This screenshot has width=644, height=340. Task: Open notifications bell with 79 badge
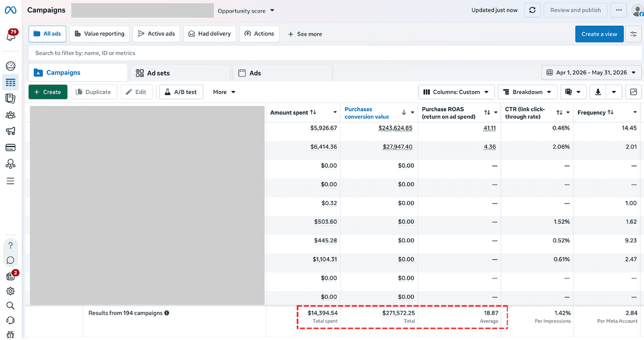click(x=11, y=35)
